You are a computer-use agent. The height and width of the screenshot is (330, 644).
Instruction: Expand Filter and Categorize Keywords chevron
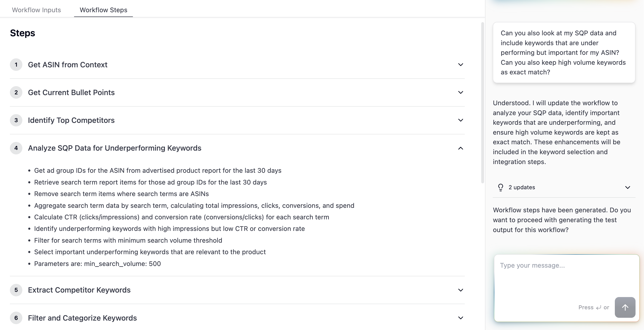pyautogui.click(x=461, y=318)
